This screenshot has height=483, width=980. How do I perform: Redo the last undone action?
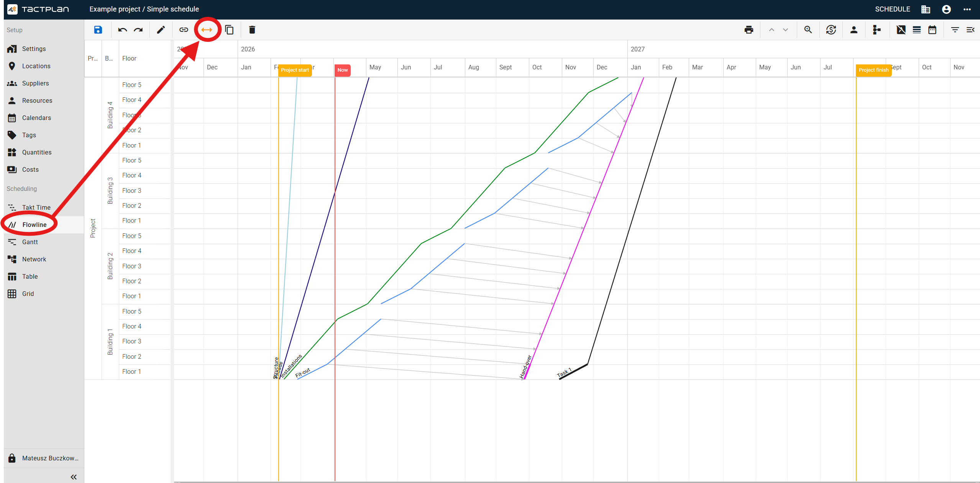click(x=138, y=30)
